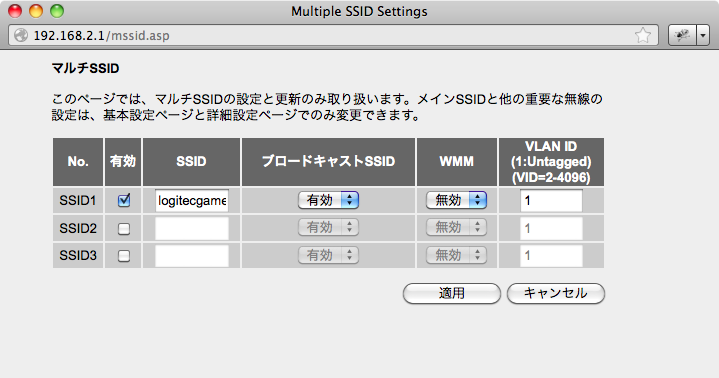Screen dimensions: 719x378
Task: Click the SSID2 VLAN ID field
Action: click(551, 228)
